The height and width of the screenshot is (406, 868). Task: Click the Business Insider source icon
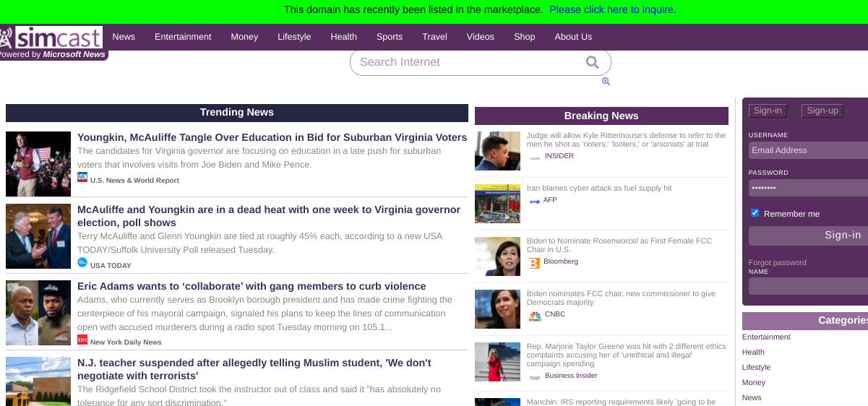[535, 376]
